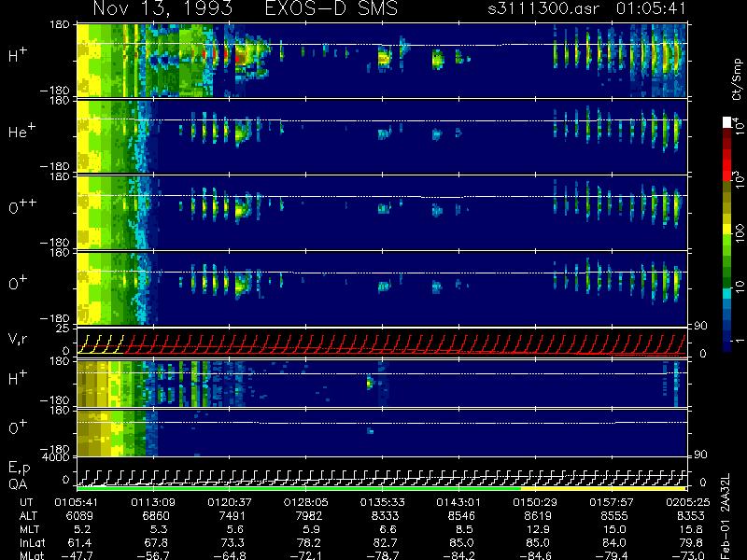Click the yellow segment of the QA bar
The height and width of the screenshot is (560, 747).
pyautogui.click(x=603, y=488)
